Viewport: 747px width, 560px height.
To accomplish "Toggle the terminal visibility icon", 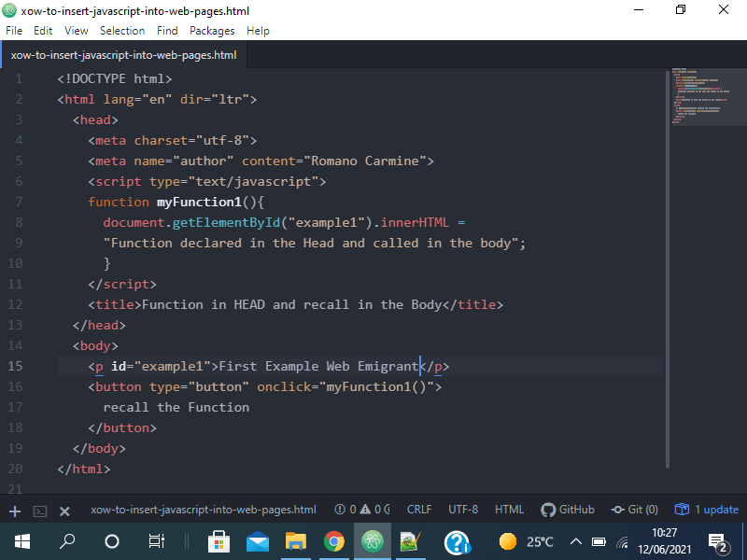I will pyautogui.click(x=39, y=510).
